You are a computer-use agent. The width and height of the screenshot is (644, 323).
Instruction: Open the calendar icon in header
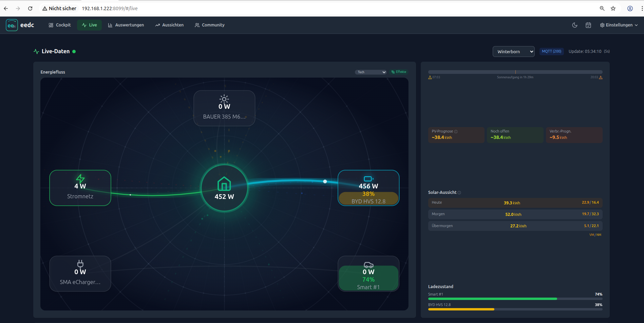(588, 25)
